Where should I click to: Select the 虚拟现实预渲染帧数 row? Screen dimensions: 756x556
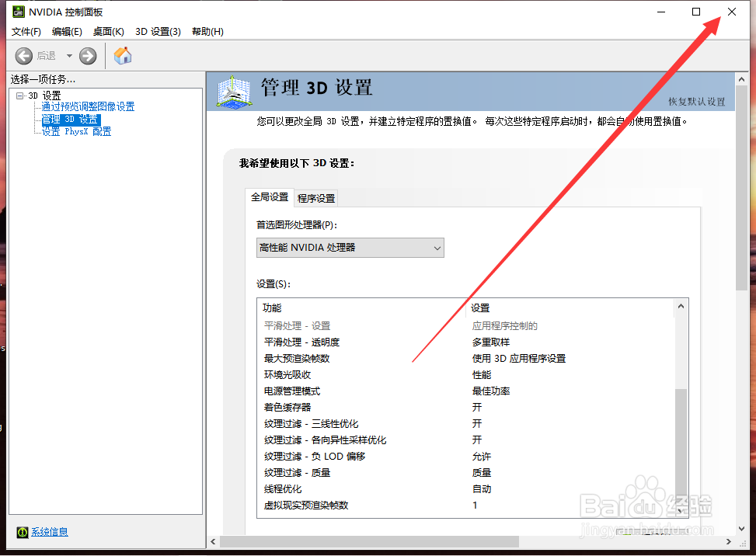pyautogui.click(x=466, y=506)
